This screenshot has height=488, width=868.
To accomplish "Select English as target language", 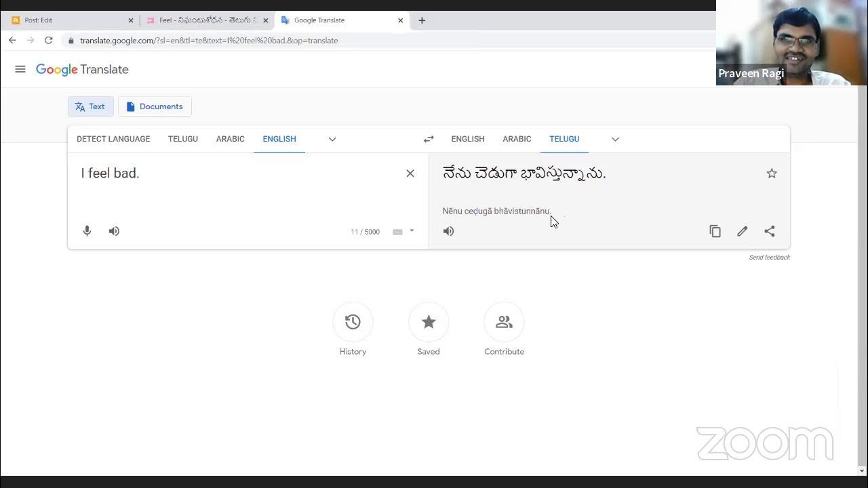I will tap(468, 139).
